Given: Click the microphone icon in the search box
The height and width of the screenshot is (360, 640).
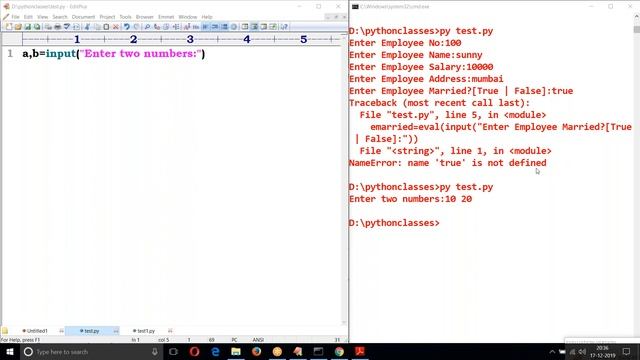Looking at the screenshot, I should click(155, 352).
